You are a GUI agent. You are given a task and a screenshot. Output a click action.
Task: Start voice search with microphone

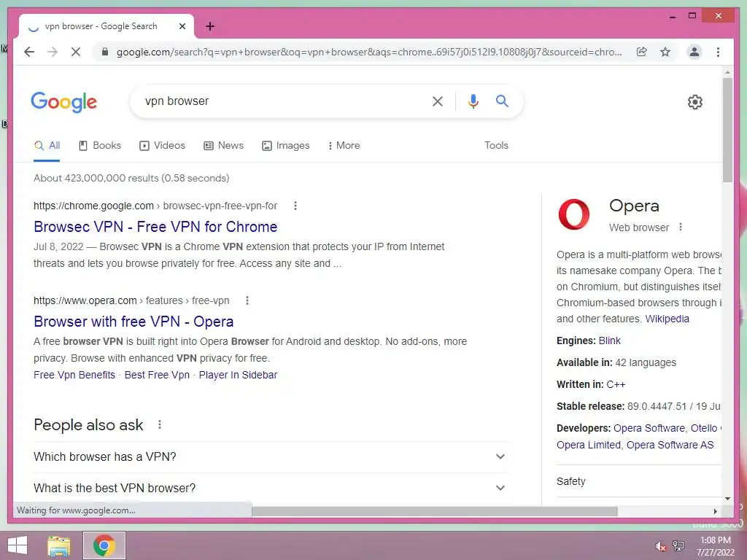tap(473, 101)
